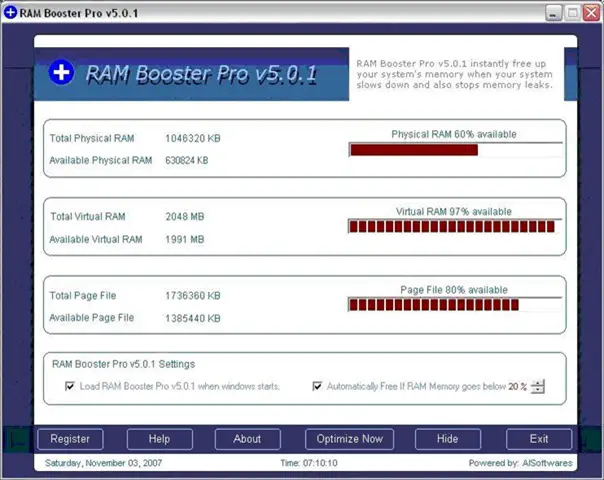Click the banner description about freeing memory

pos(455,74)
